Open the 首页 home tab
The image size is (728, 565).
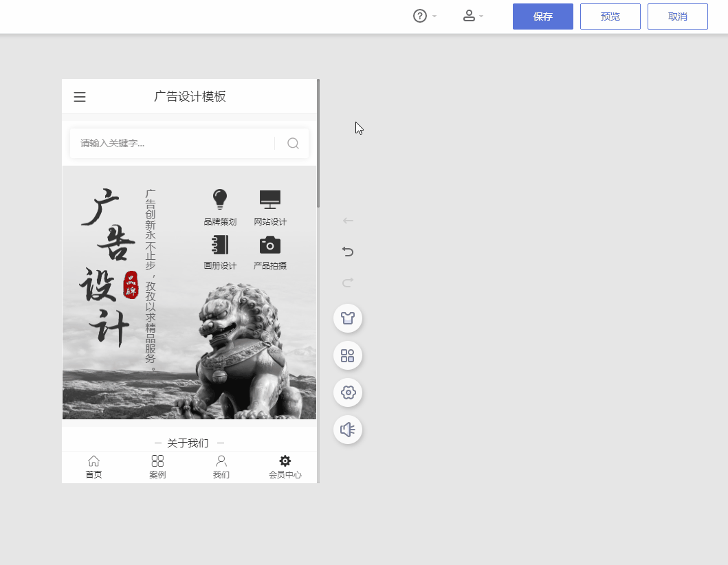point(93,467)
